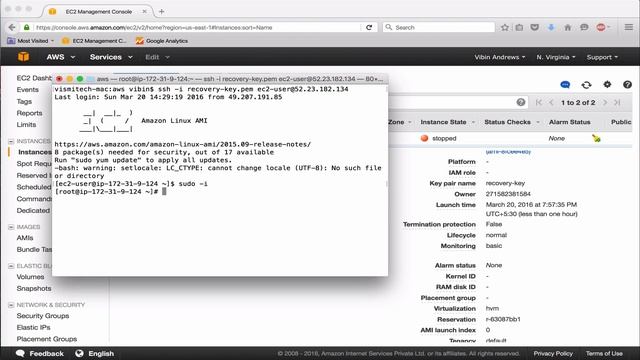Collapse the INSTANCES sidebar section

11,141
